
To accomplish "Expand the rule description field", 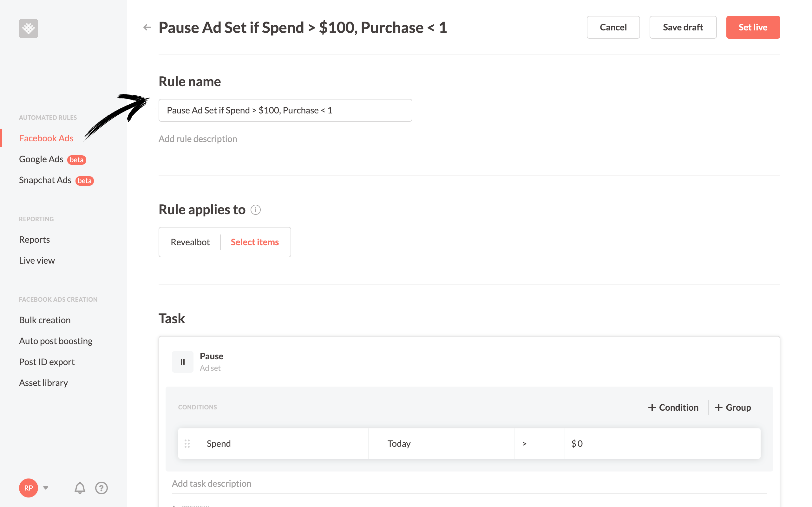I will [198, 138].
